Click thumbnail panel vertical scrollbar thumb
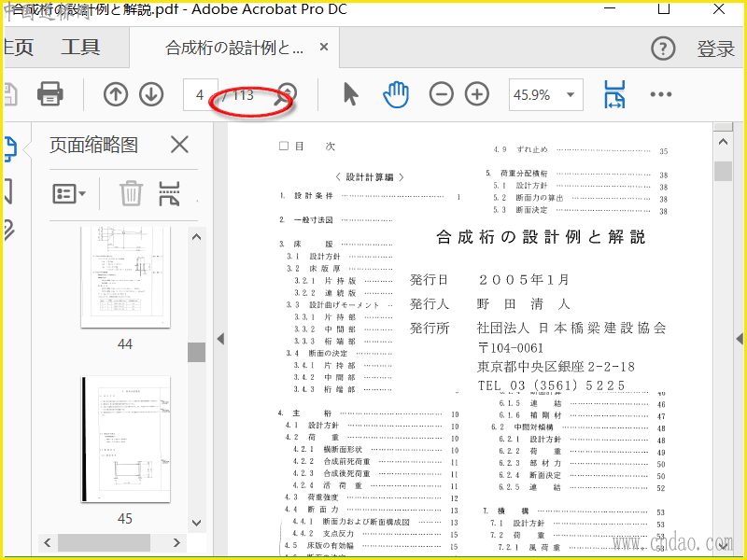This screenshot has width=747, height=560. pos(196,353)
